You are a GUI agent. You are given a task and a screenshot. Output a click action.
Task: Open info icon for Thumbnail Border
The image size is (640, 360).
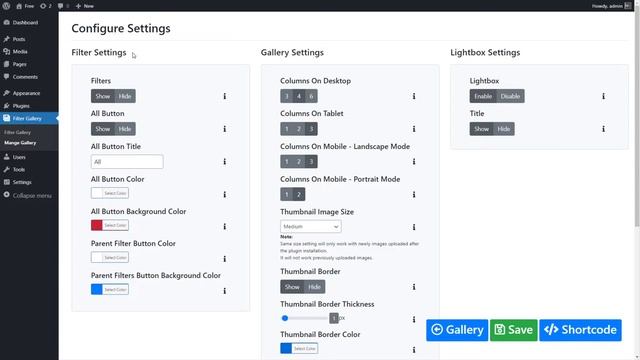(414, 287)
